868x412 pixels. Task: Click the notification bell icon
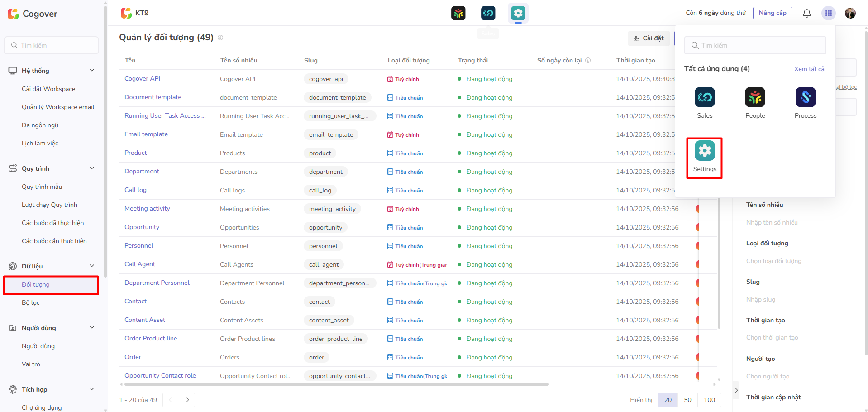806,13
